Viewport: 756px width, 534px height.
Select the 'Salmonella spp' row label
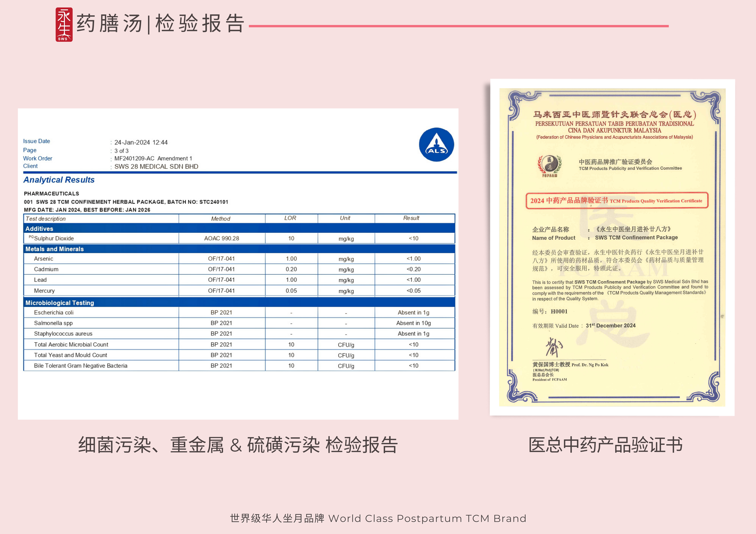point(53,323)
